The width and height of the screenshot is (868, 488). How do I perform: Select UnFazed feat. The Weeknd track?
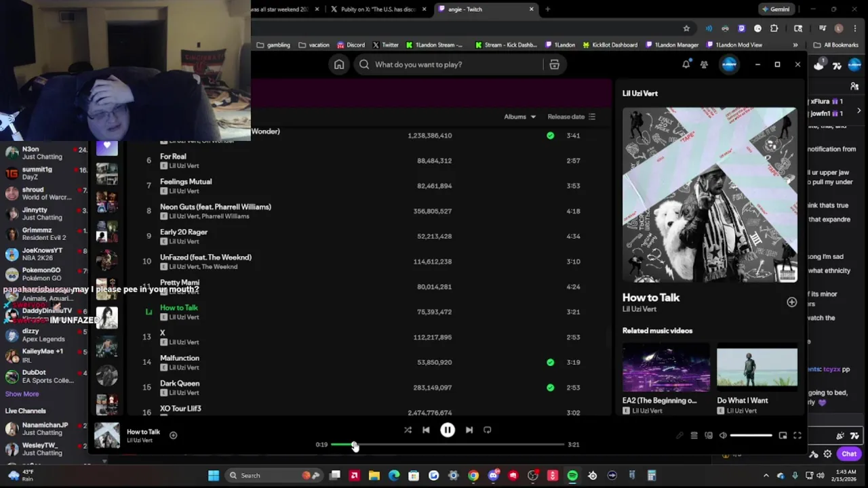pyautogui.click(x=205, y=258)
